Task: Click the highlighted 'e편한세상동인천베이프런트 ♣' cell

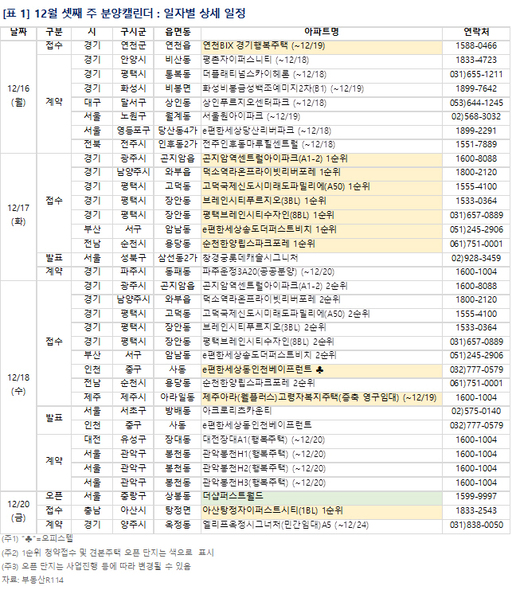Action: tap(322, 370)
